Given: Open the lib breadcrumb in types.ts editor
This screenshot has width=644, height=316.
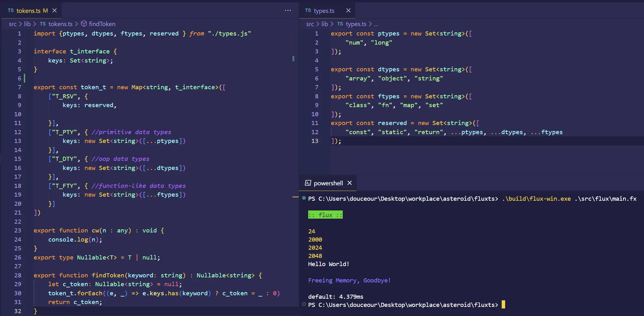Looking at the screenshot, I should [x=325, y=24].
